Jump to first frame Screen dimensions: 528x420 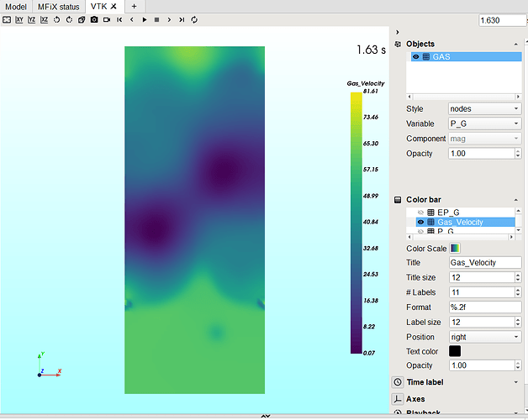pyautogui.click(x=119, y=20)
